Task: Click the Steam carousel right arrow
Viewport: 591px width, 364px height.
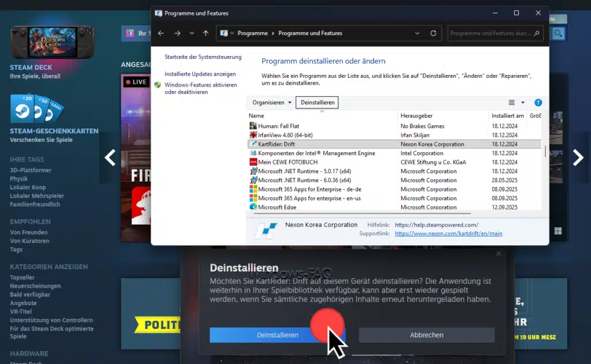Action: point(579,156)
